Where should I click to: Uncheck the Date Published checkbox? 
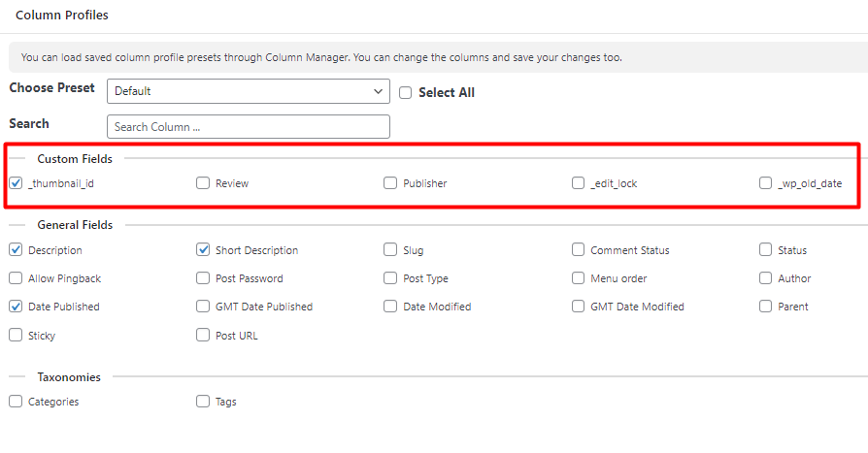(16, 307)
